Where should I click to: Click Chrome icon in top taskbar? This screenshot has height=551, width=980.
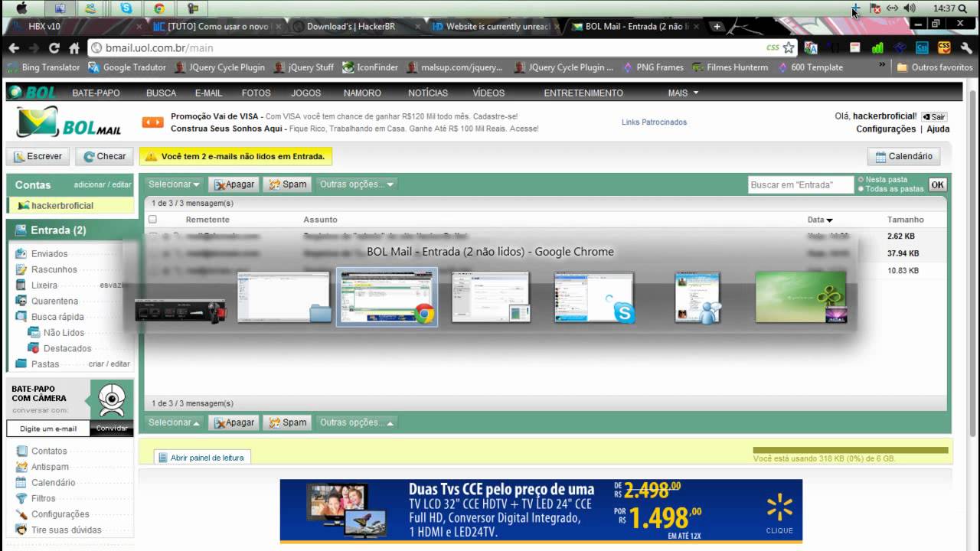159,8
